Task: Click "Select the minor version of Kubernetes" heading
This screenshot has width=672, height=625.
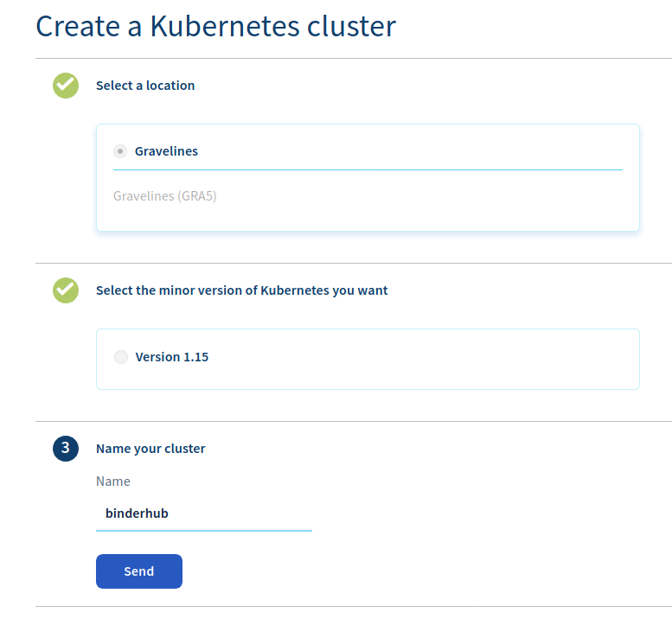Action: tap(241, 290)
